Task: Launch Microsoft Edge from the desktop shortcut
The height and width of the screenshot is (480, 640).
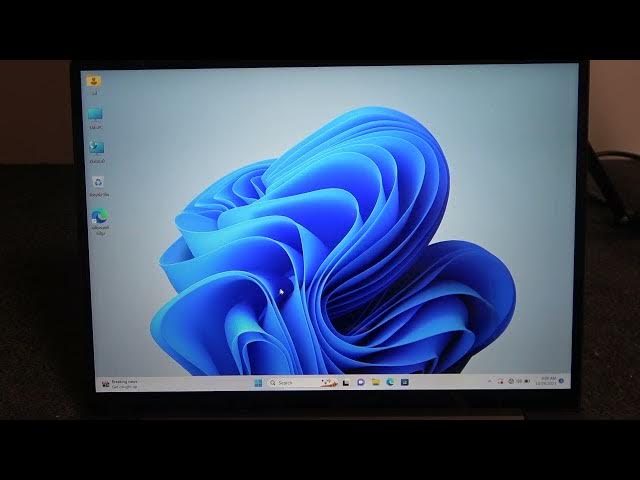Action: (x=100, y=221)
